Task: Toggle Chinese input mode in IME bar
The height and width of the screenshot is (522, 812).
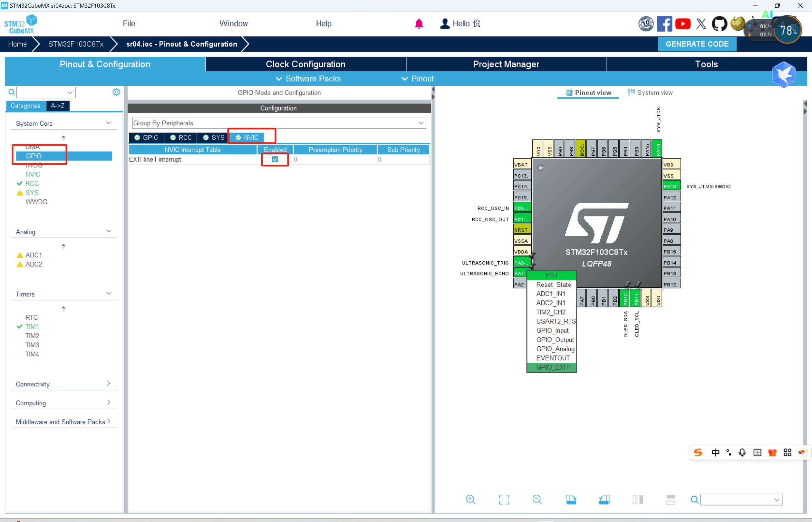Action: tap(715, 452)
